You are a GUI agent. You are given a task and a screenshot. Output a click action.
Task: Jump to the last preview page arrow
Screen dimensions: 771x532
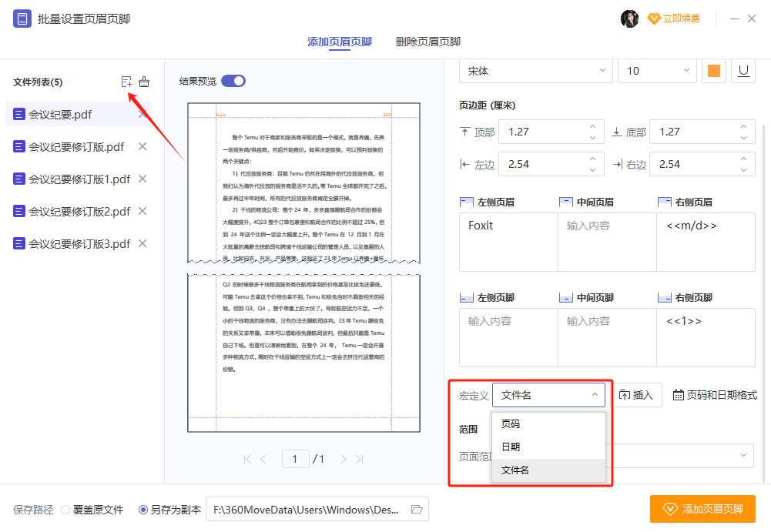coord(358,459)
